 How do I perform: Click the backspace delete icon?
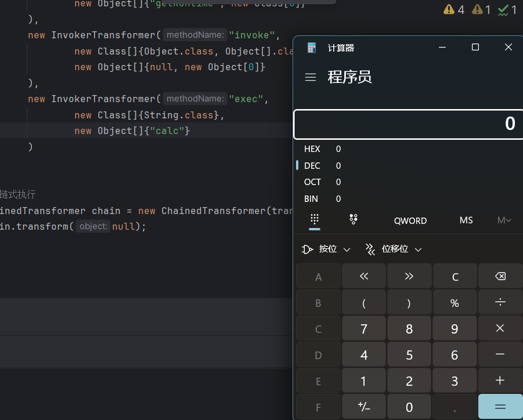pyautogui.click(x=500, y=276)
